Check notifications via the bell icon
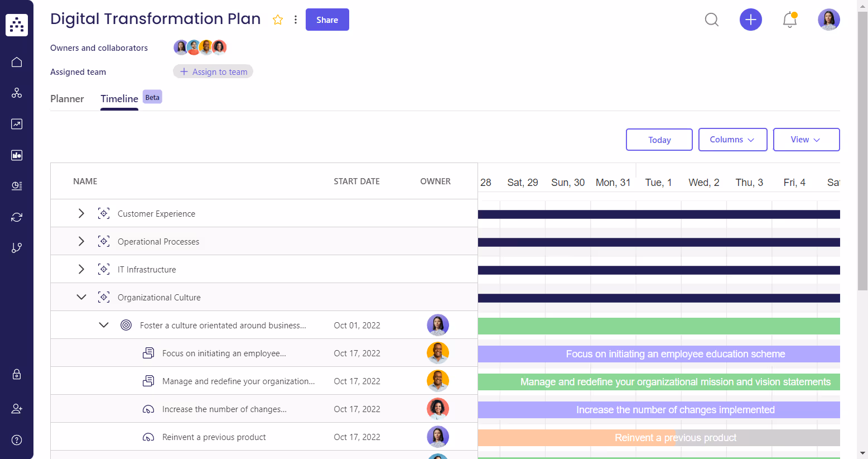 (x=789, y=20)
